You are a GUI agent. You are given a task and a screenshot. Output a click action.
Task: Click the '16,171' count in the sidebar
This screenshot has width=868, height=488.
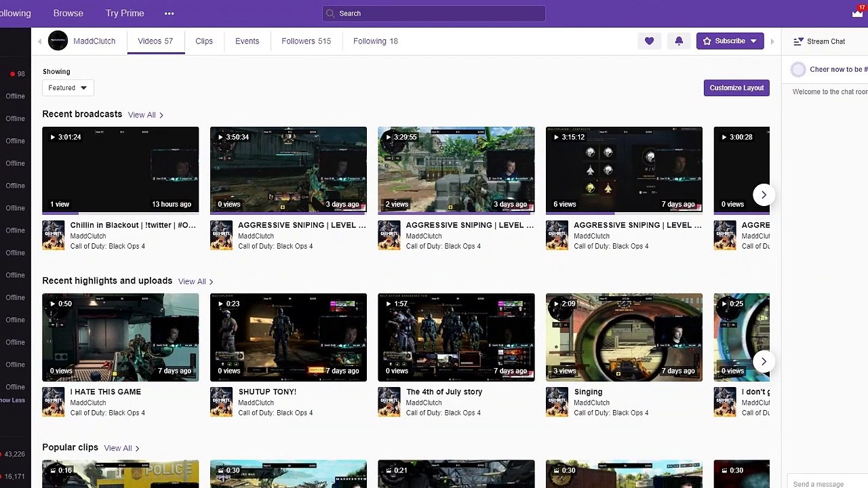pyautogui.click(x=14, y=476)
